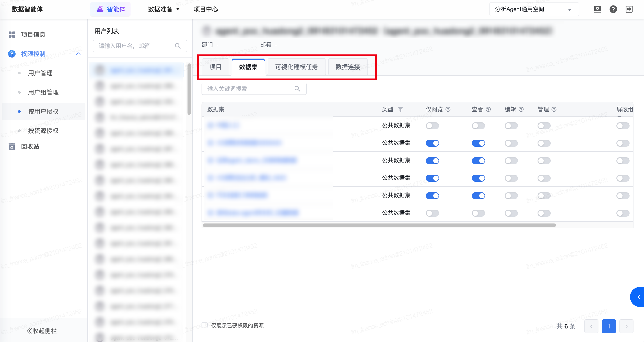Click the table's horizontal scrollbar
Screen dimensions: 644x342
[x=379, y=225]
